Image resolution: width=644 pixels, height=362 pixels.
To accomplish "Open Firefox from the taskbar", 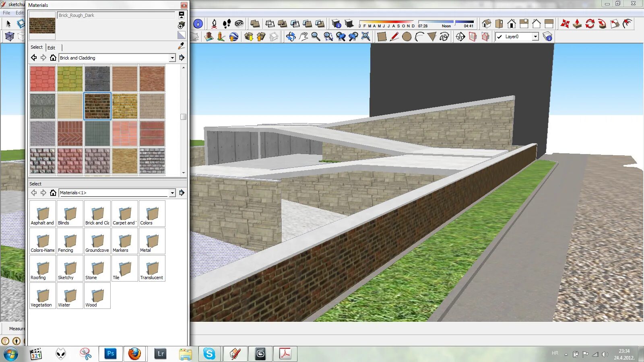I will coord(135,354).
